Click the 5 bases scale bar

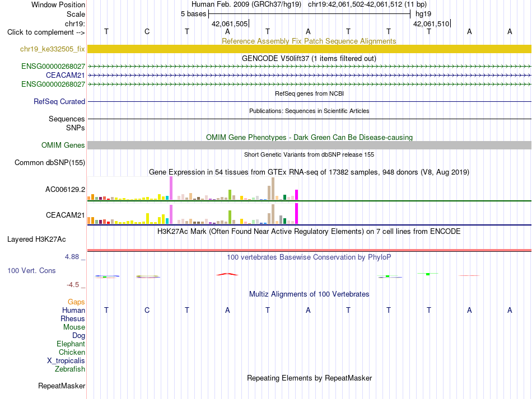point(309,14)
